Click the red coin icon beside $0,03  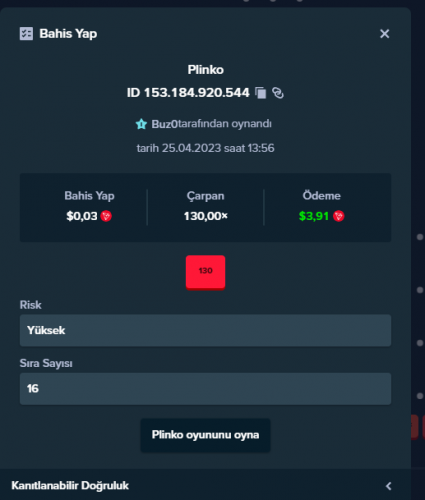pos(106,216)
